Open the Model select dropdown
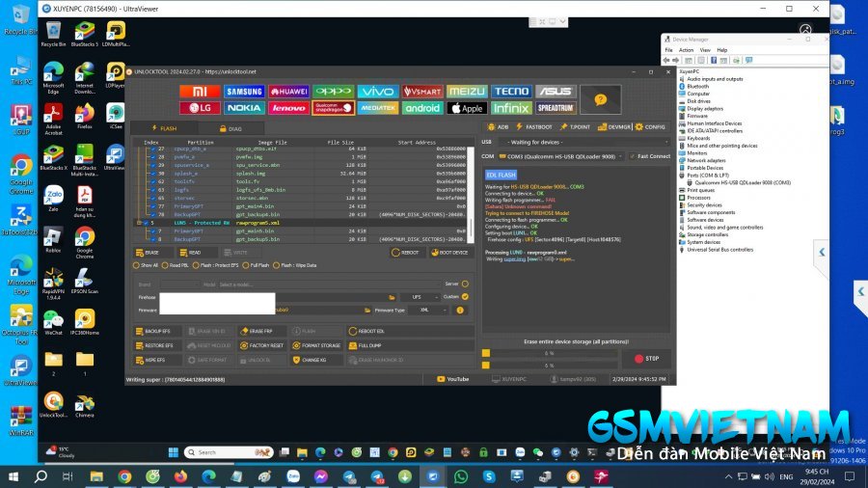The image size is (868, 488). click(x=330, y=285)
